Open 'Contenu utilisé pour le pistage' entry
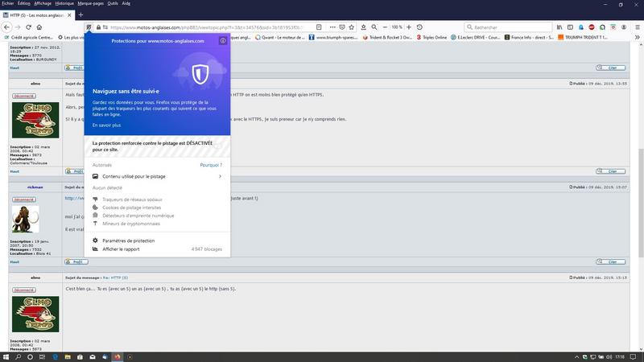The width and height of the screenshot is (644, 362). pyautogui.click(x=157, y=176)
